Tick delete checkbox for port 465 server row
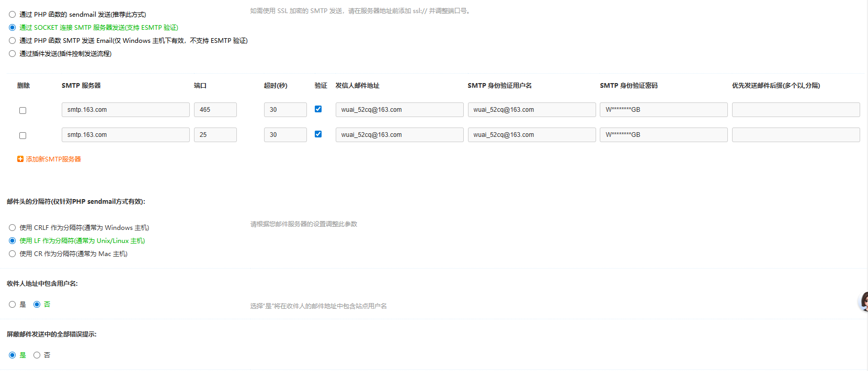The image size is (868, 371). point(22,110)
